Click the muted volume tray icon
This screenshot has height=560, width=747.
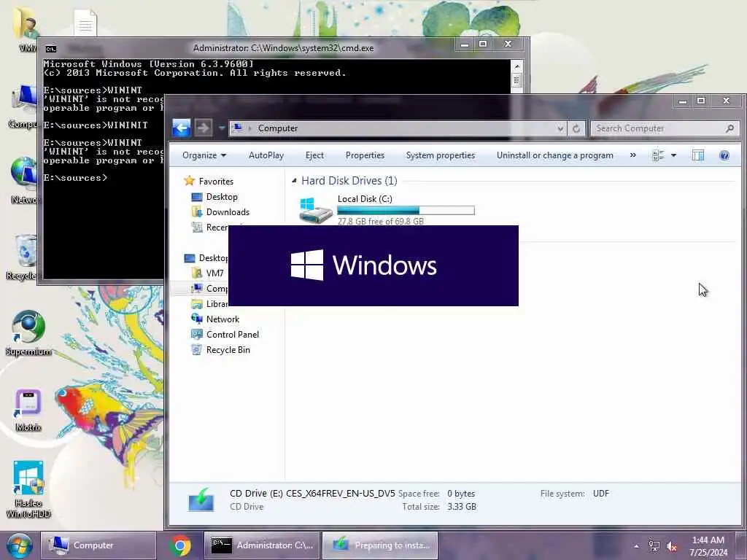672,546
